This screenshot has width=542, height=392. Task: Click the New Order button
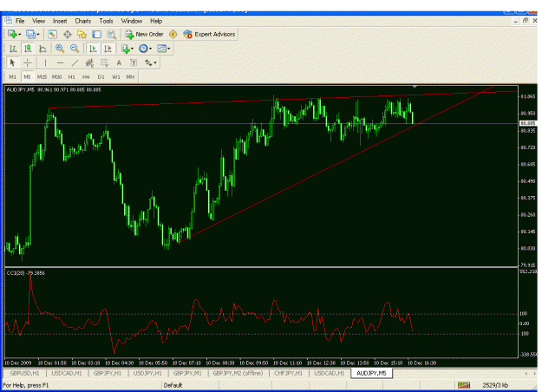pyautogui.click(x=145, y=34)
